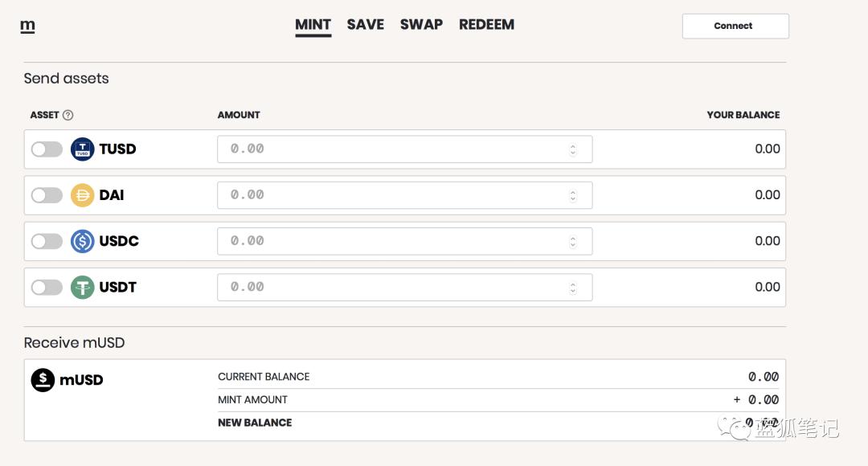868x466 pixels.
Task: Click the TUSD coin icon
Action: pos(83,149)
